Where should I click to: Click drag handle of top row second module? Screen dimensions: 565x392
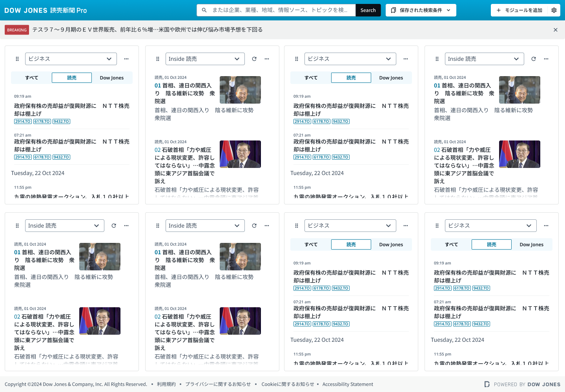click(x=158, y=59)
